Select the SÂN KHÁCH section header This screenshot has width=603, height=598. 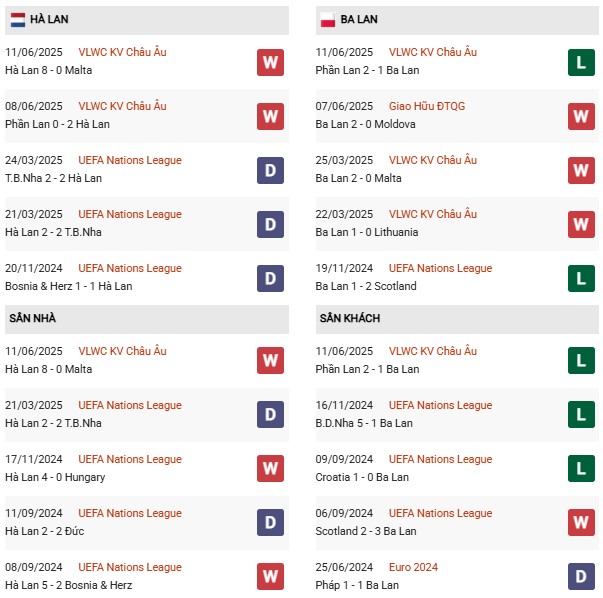coord(349,318)
